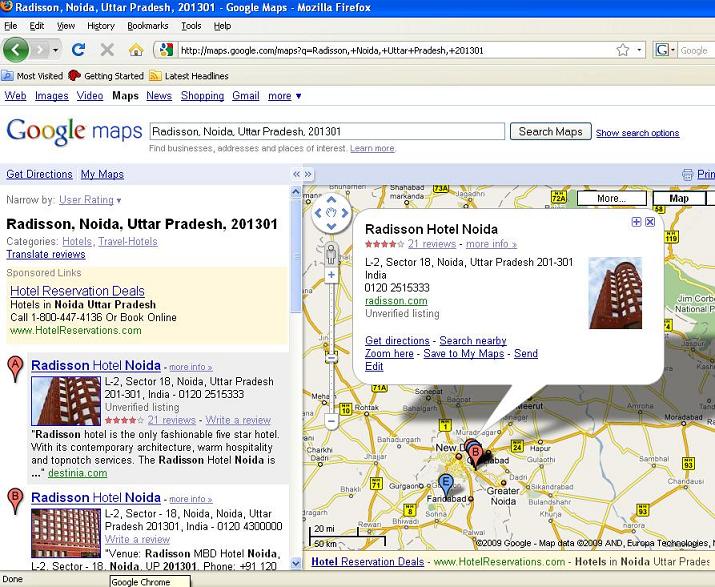Zoom in the map with plus button

332,275
